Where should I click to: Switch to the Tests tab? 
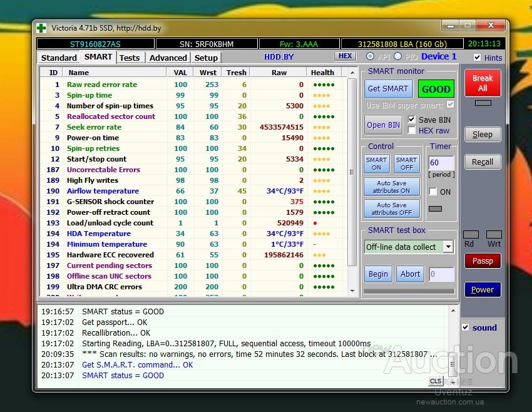tap(130, 58)
